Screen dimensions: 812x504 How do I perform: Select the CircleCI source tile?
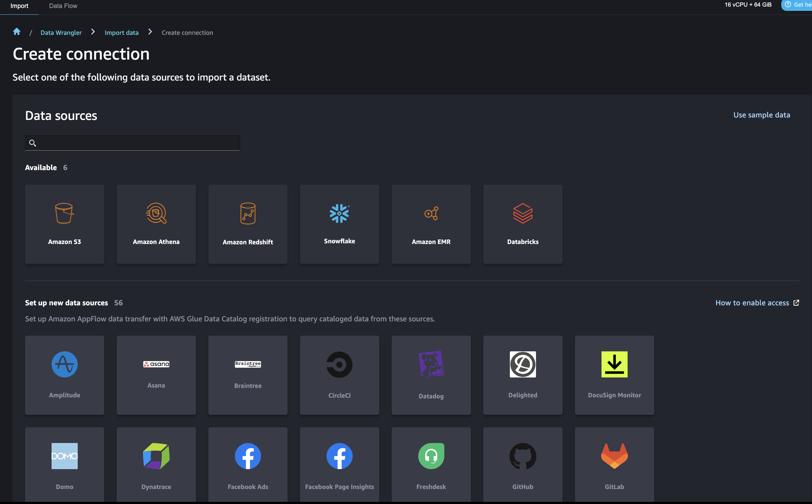click(x=339, y=375)
